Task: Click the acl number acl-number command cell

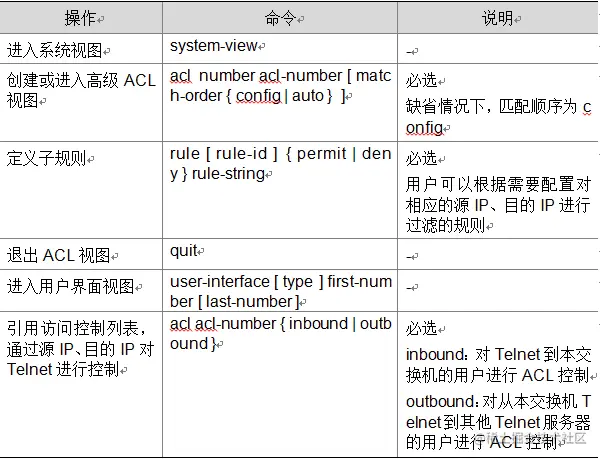Action: [x=281, y=86]
